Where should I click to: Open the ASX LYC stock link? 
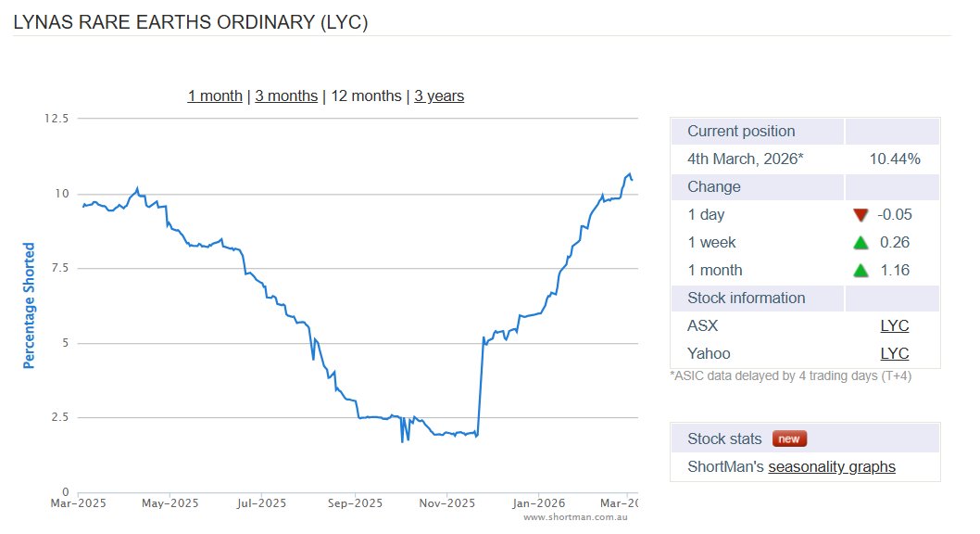894,325
